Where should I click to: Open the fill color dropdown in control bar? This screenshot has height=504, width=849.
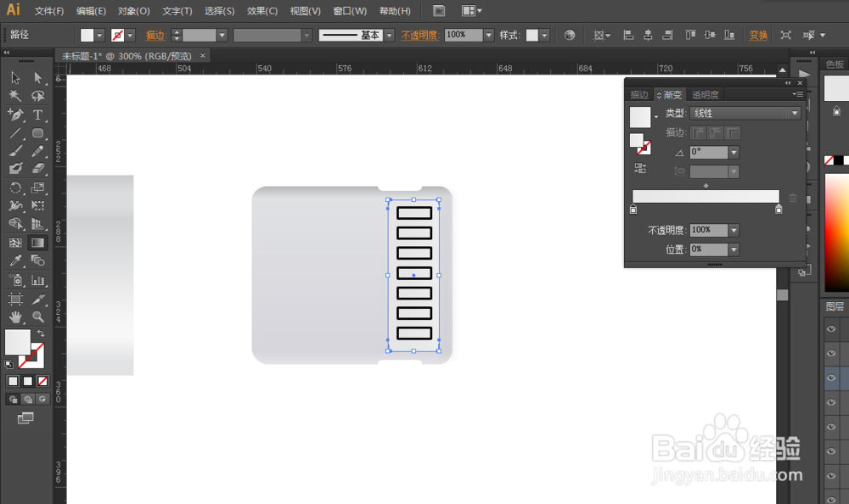pyautogui.click(x=99, y=35)
